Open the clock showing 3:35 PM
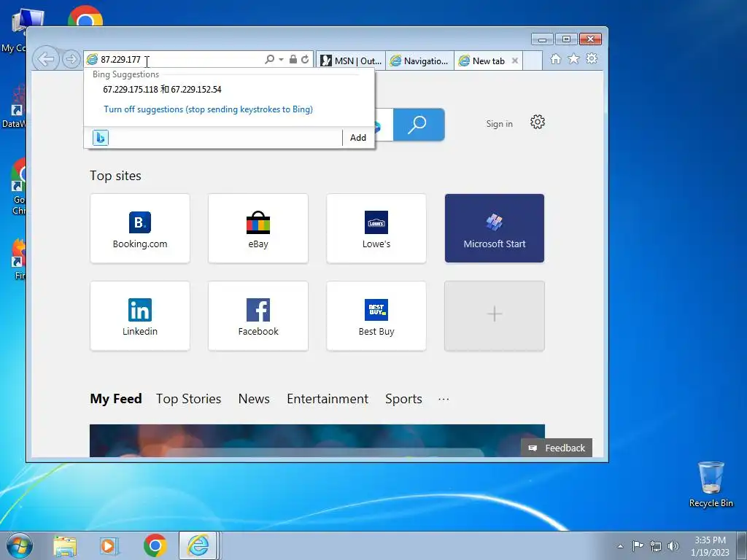Image resolution: width=747 pixels, height=560 pixels. click(710, 545)
